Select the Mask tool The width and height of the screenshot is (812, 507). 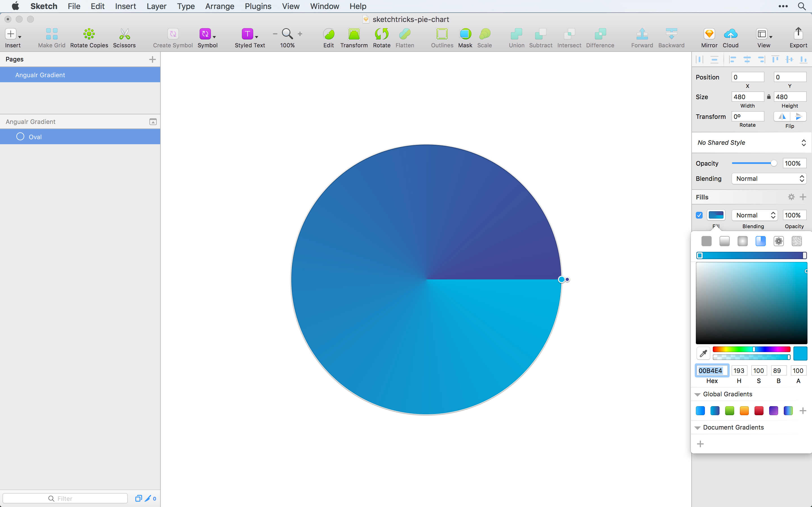click(465, 37)
